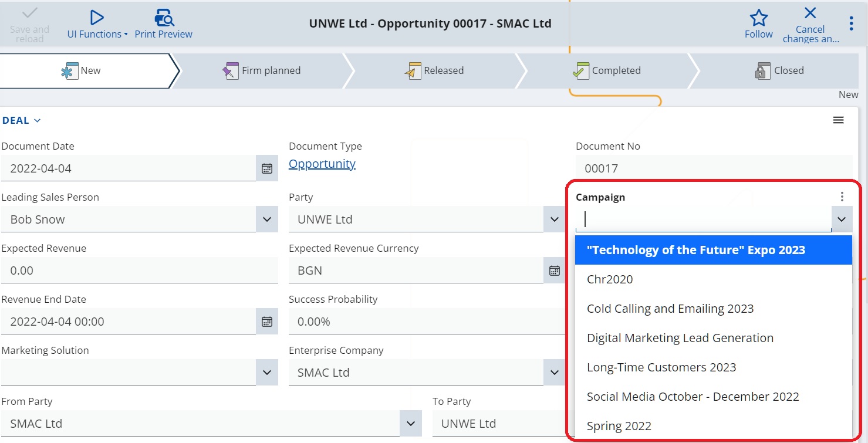Open the Campaign field options dots
Screen dimensions: 868x443
coord(842,197)
